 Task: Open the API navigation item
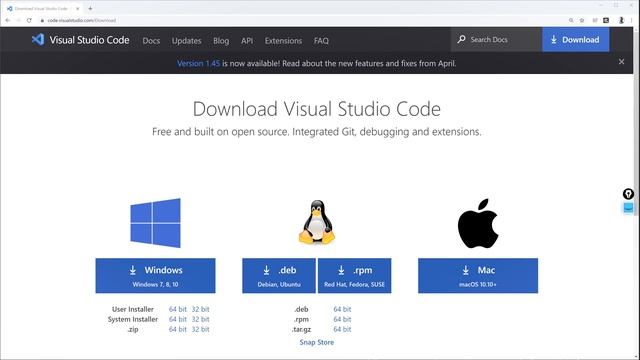click(247, 40)
